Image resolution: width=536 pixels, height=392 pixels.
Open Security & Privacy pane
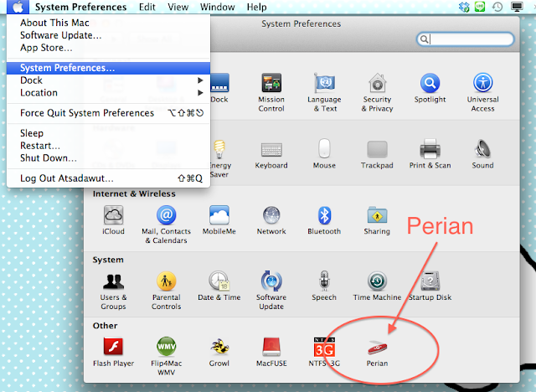[x=378, y=84]
